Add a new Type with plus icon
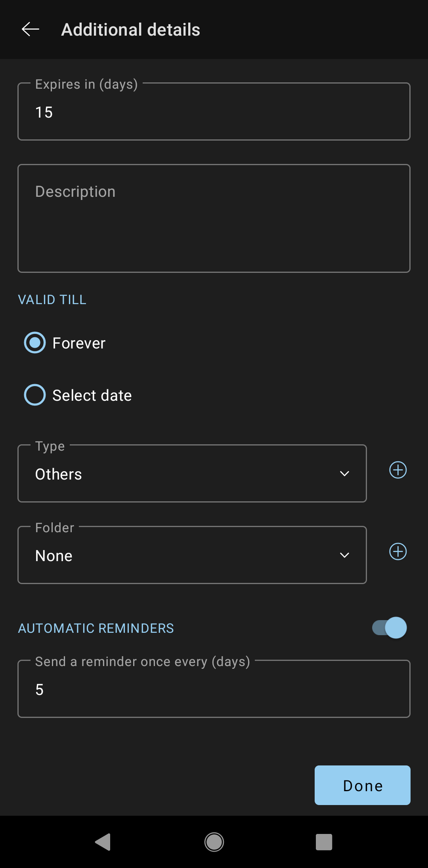This screenshot has height=868, width=428. click(x=398, y=470)
